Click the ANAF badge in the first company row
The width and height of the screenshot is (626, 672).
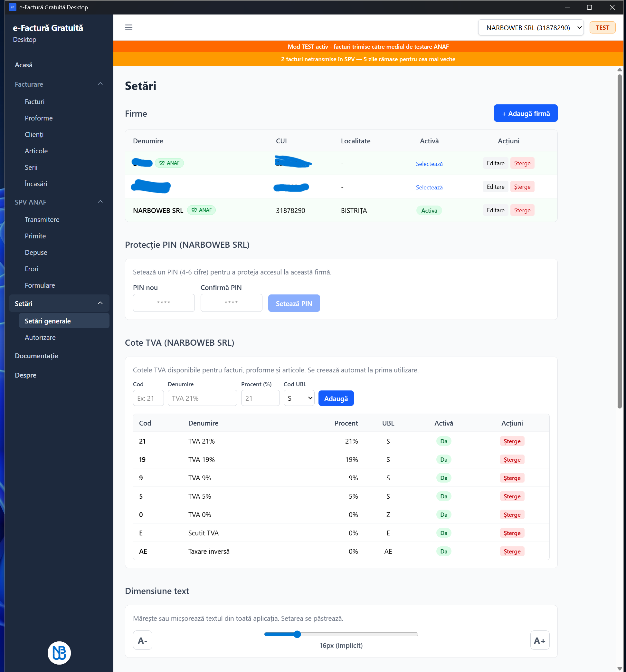coord(169,163)
